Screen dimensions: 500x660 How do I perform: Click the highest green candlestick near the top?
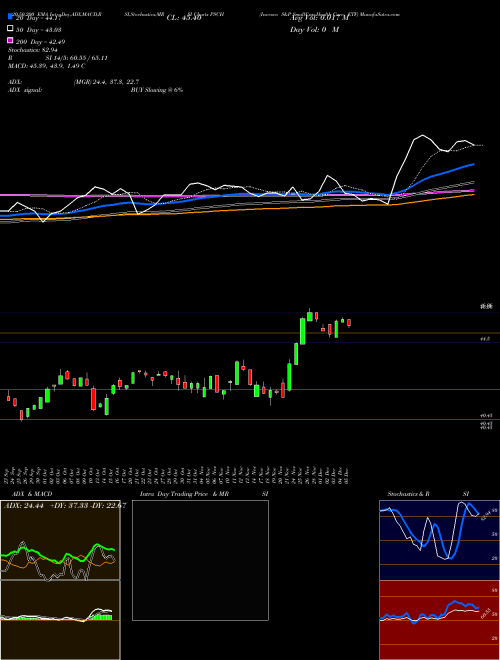(x=310, y=315)
